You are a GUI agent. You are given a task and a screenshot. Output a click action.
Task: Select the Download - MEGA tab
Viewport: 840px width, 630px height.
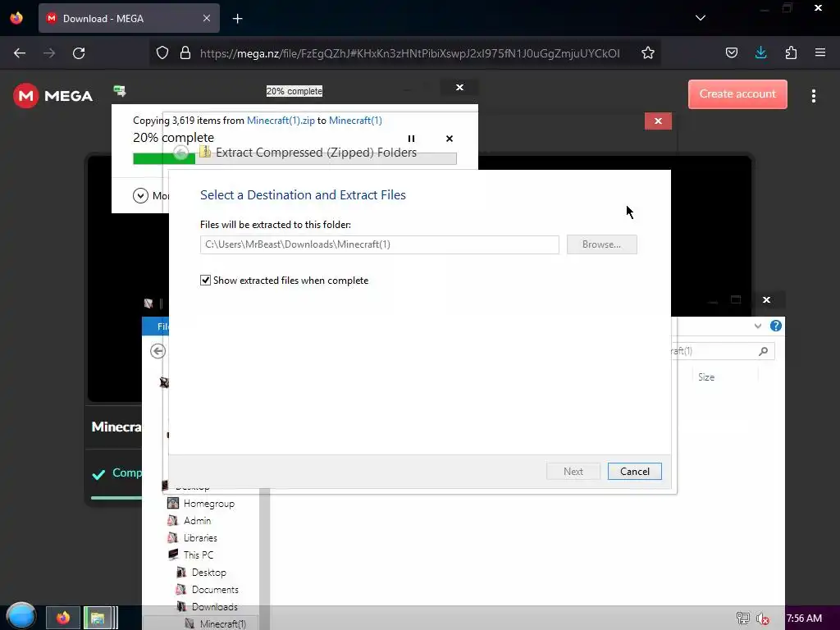tap(129, 18)
